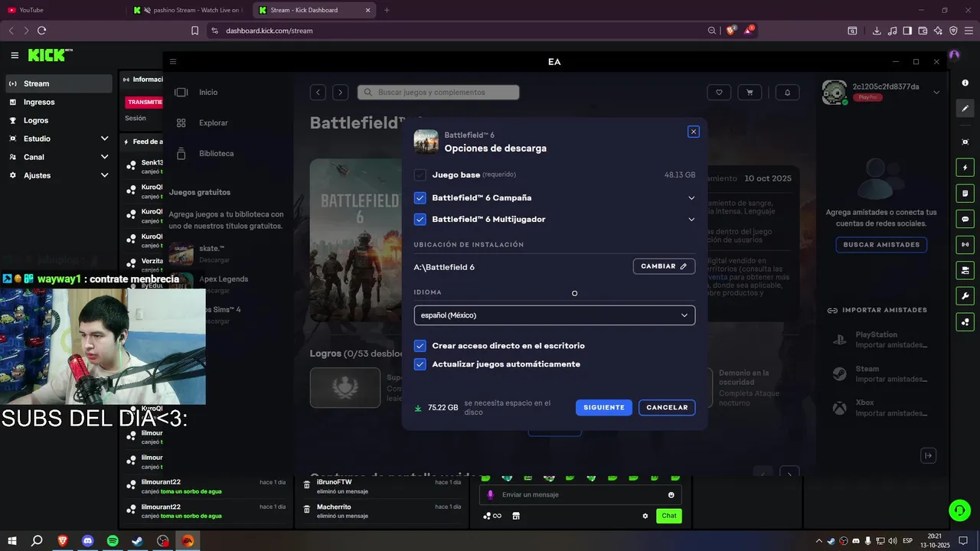
Task: Toggle Crear acceso directo en el escritorio
Action: tap(420, 346)
